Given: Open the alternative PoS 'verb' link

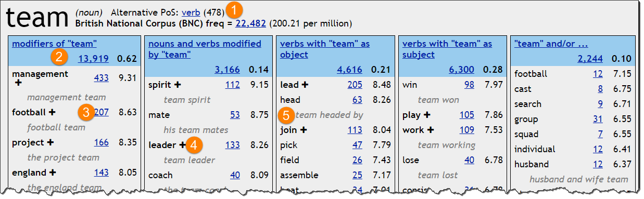Looking at the screenshot, I should 191,12.
